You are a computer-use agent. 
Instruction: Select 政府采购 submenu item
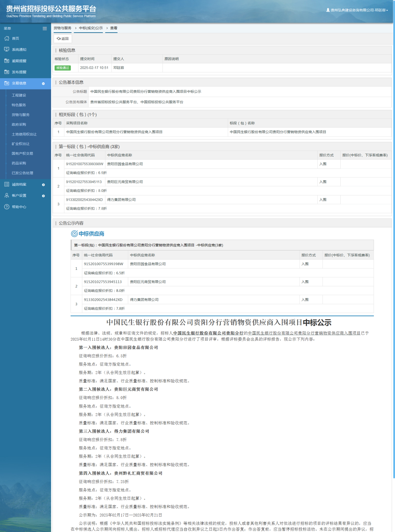tap(19, 124)
